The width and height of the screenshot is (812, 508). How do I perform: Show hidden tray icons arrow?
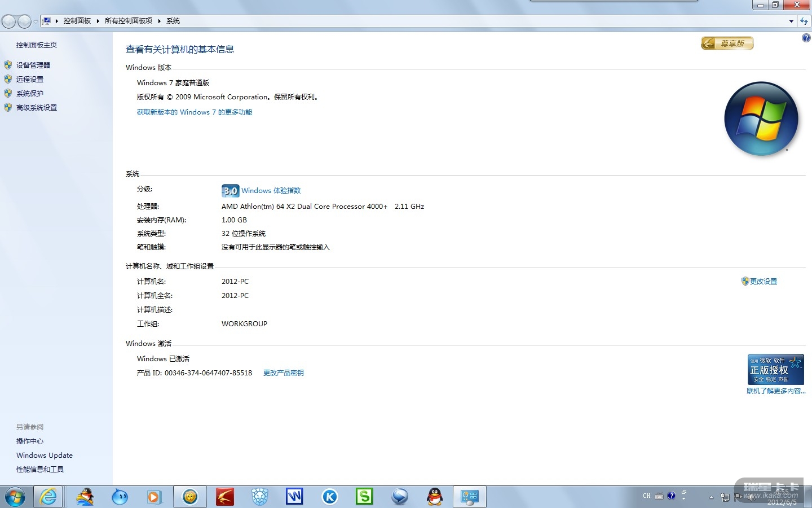[711, 497]
